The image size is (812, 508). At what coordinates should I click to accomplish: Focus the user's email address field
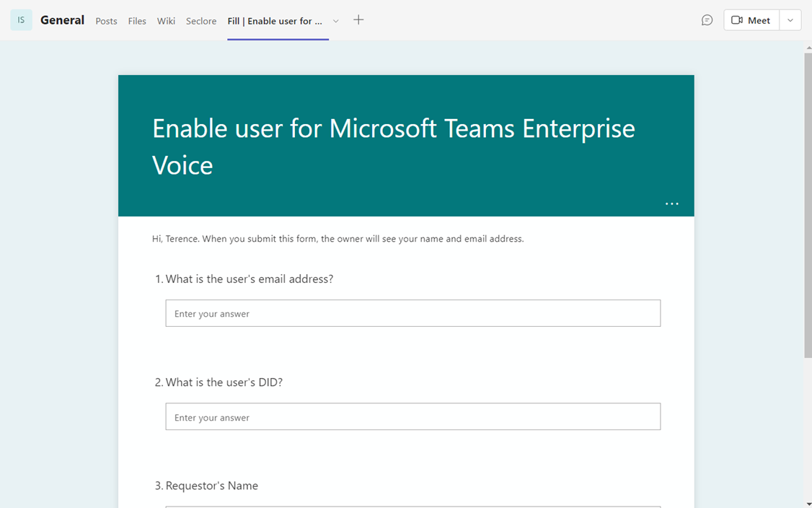coord(412,313)
